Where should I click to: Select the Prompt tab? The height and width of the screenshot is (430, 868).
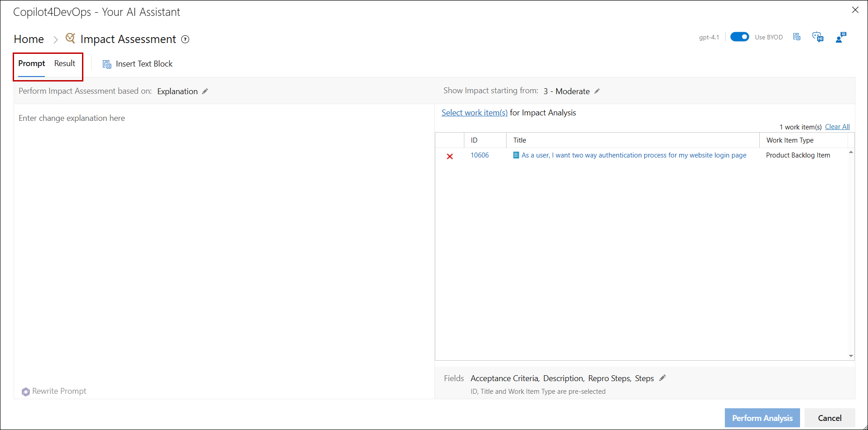(x=32, y=64)
